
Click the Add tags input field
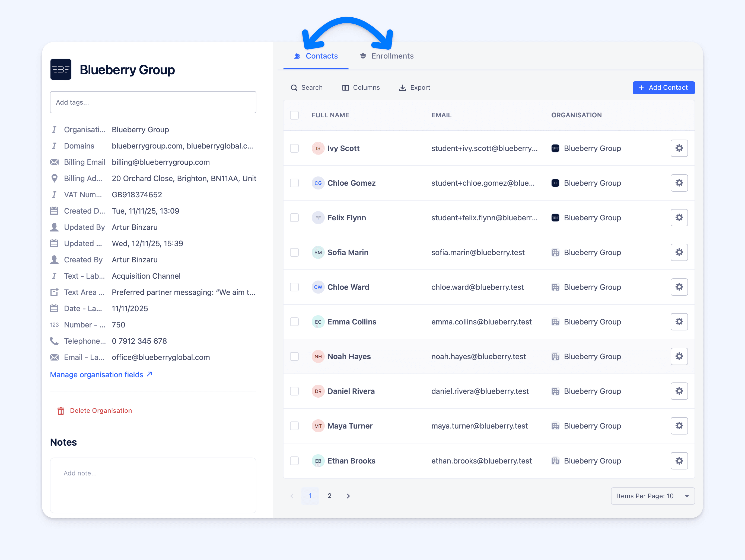[153, 102]
